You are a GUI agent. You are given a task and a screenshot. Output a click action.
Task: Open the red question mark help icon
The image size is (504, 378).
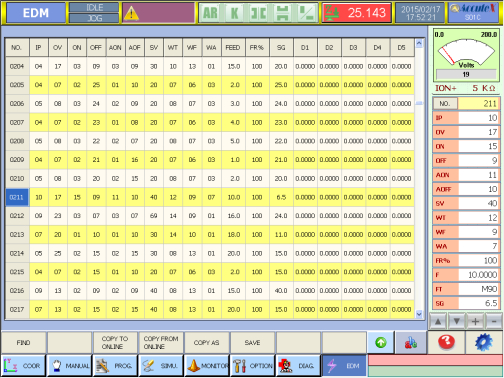[x=446, y=342]
